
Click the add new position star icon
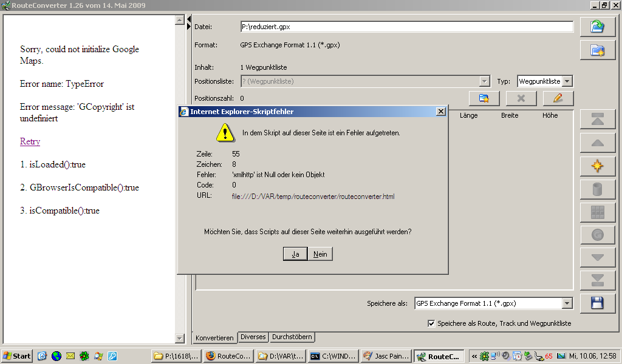(x=597, y=166)
